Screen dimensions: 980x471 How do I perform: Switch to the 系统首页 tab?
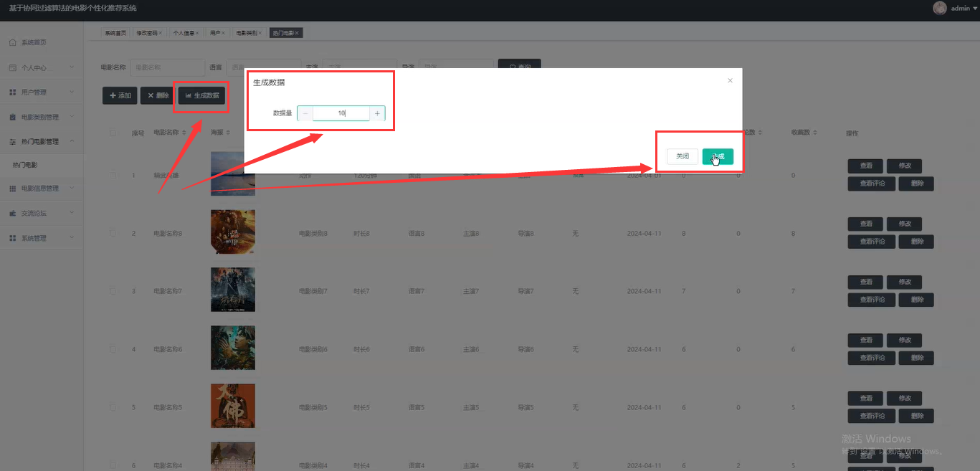[115, 33]
